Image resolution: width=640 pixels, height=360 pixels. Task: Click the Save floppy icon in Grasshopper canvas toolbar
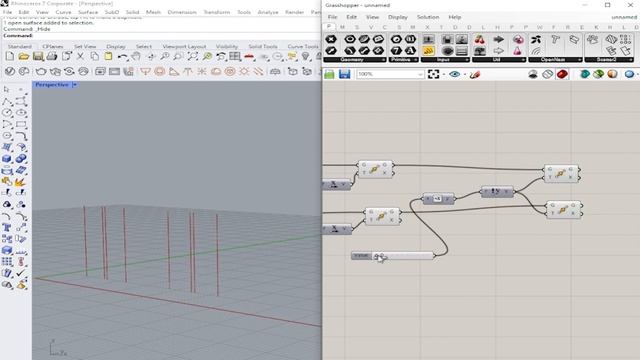click(344, 74)
